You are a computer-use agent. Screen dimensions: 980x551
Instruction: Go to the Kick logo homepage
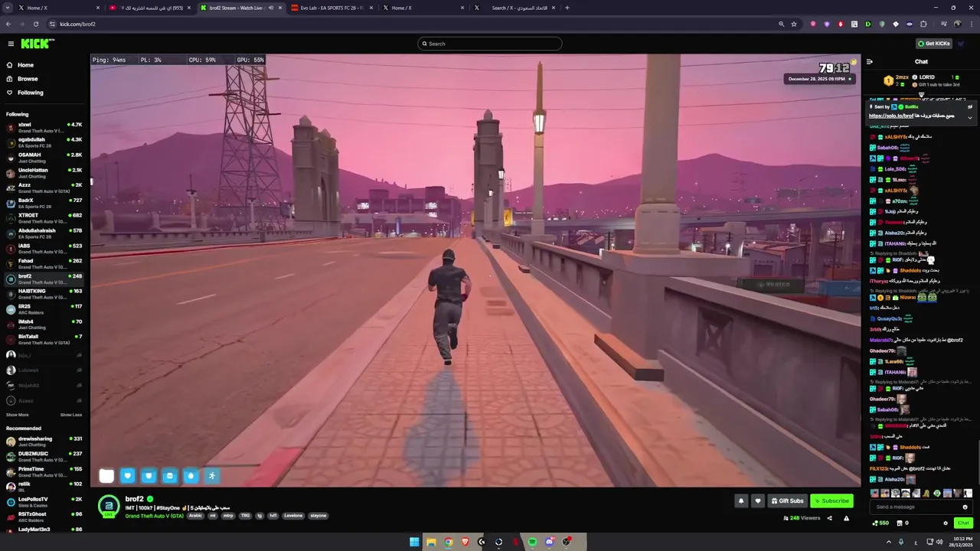(x=37, y=44)
